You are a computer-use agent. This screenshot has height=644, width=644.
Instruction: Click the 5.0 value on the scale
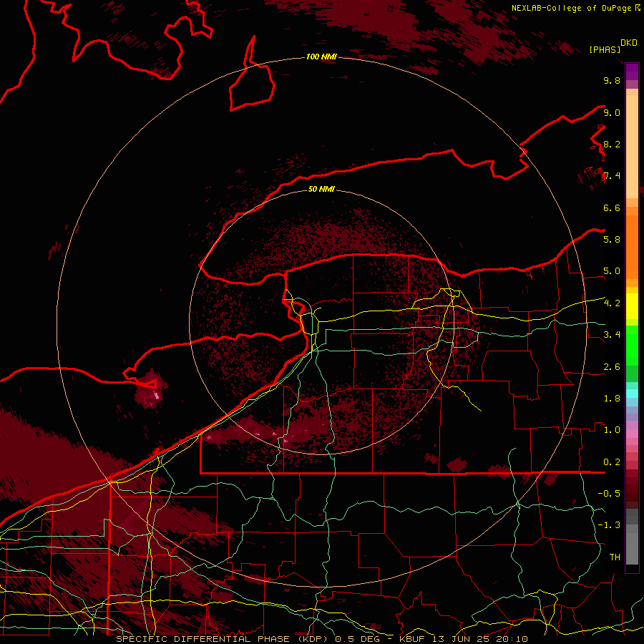(x=611, y=271)
